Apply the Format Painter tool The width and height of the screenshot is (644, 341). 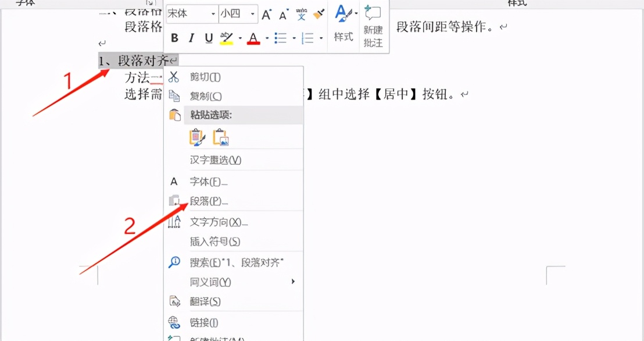click(x=318, y=14)
